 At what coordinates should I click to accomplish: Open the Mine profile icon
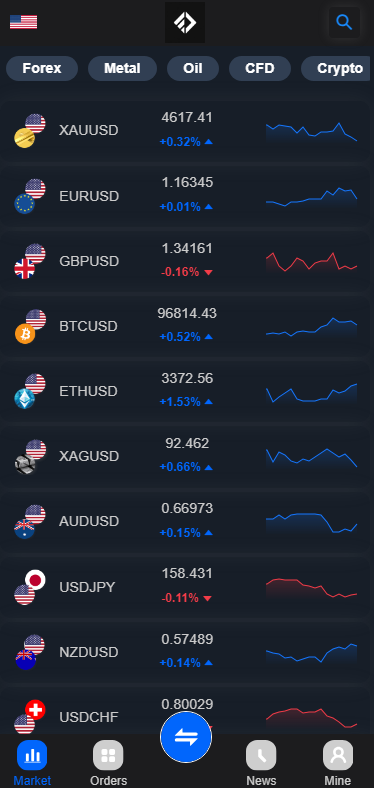338,755
